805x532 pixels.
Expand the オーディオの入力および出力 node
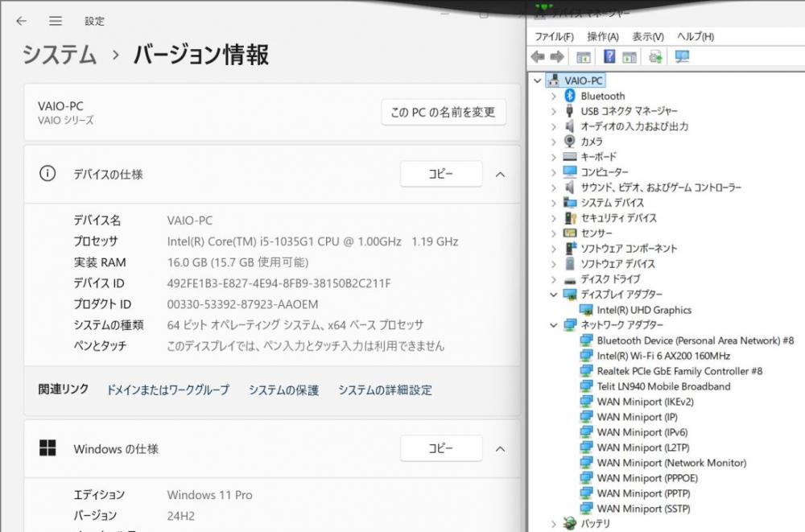[554, 126]
